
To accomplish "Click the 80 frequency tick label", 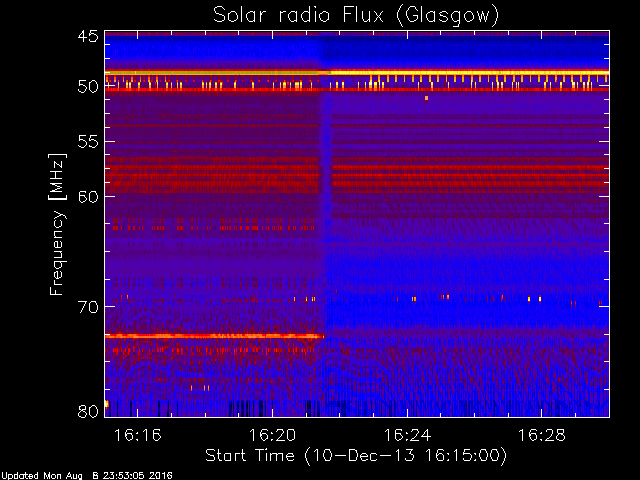I will tap(88, 411).
